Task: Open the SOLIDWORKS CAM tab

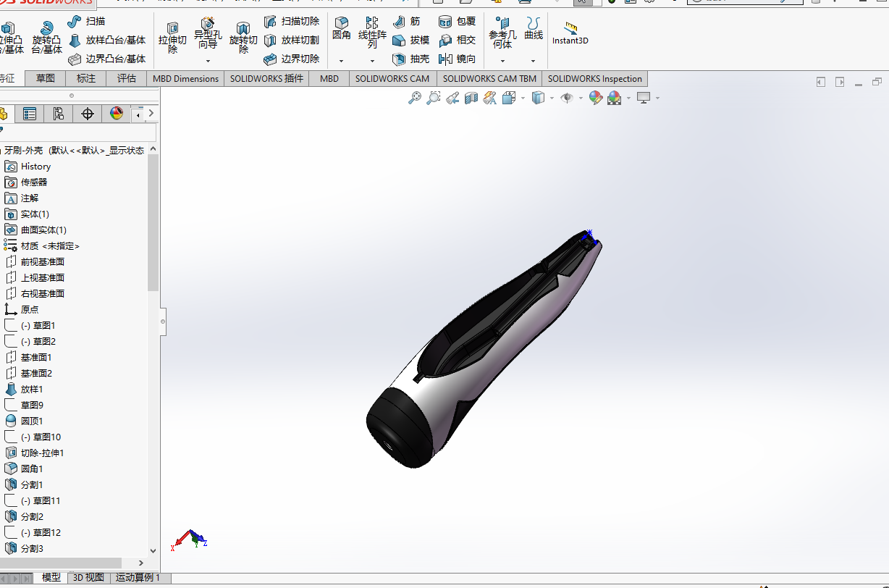Action: [392, 78]
